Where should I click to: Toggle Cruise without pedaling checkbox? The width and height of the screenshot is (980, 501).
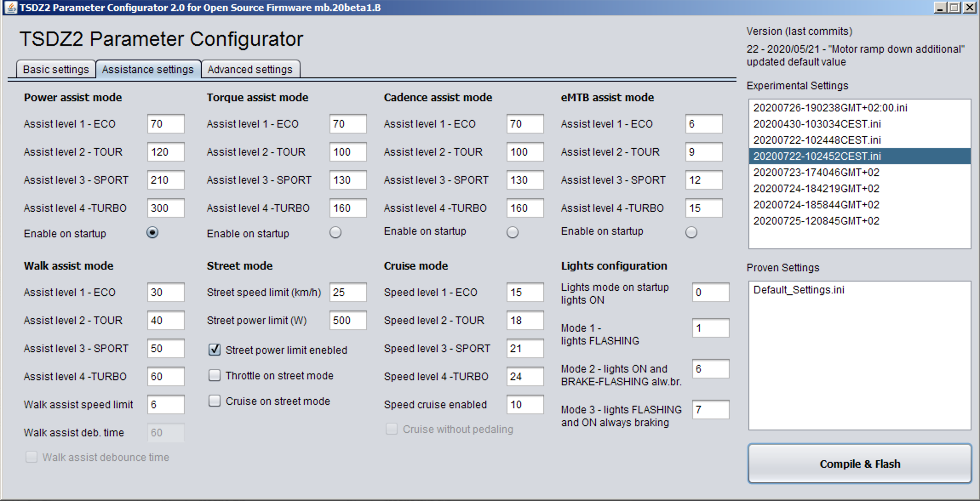point(392,429)
